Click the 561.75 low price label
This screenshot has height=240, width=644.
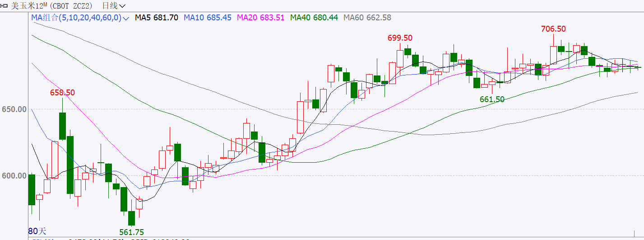click(x=131, y=232)
